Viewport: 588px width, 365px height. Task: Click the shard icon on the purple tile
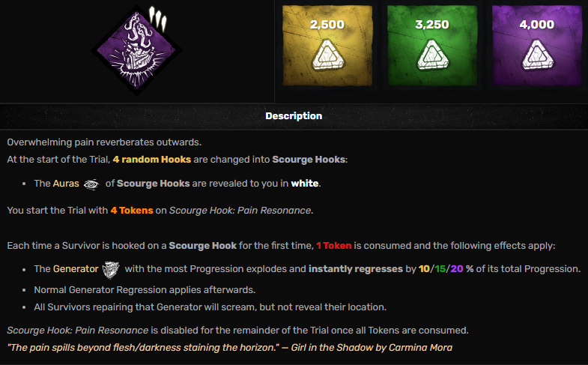pyautogui.click(x=536, y=55)
